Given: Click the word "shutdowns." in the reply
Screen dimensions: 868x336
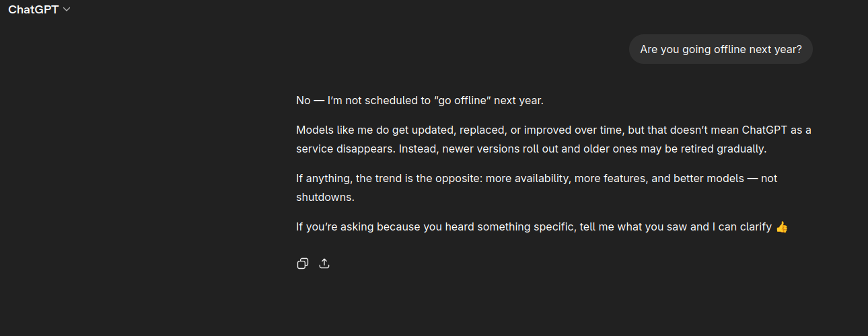Looking at the screenshot, I should pyautogui.click(x=325, y=198).
